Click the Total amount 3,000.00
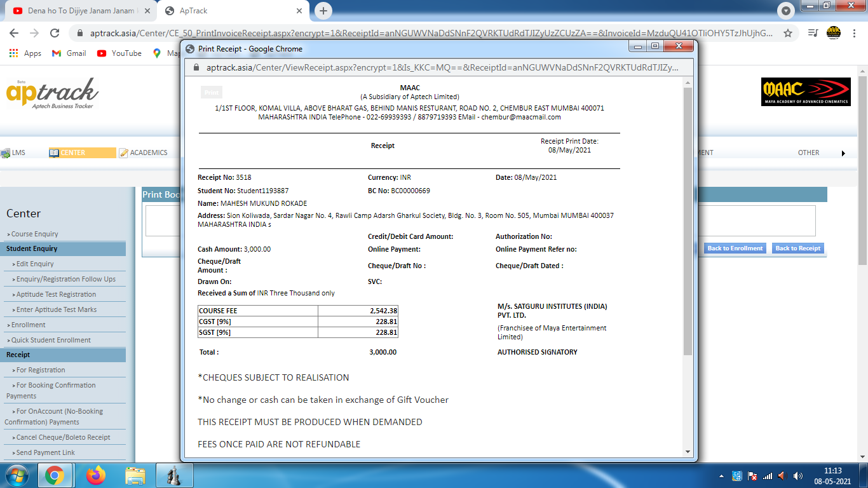The image size is (868, 488). tap(383, 352)
